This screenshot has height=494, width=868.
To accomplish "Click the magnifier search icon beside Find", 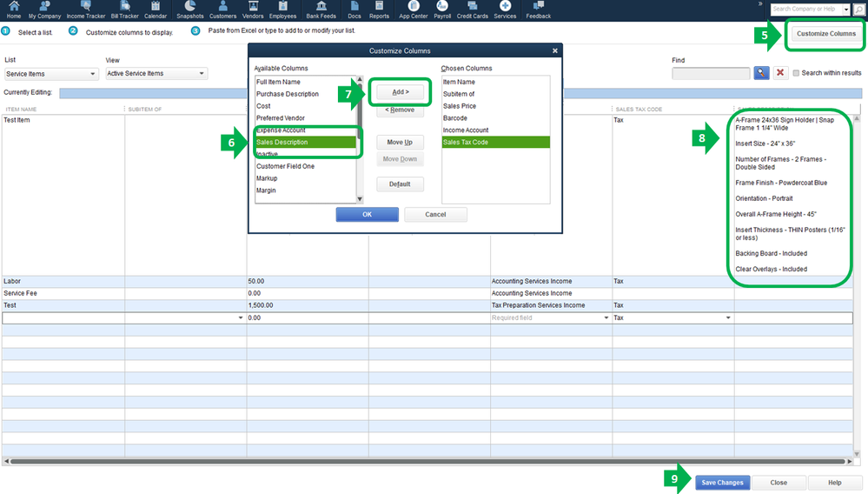I will coord(762,72).
